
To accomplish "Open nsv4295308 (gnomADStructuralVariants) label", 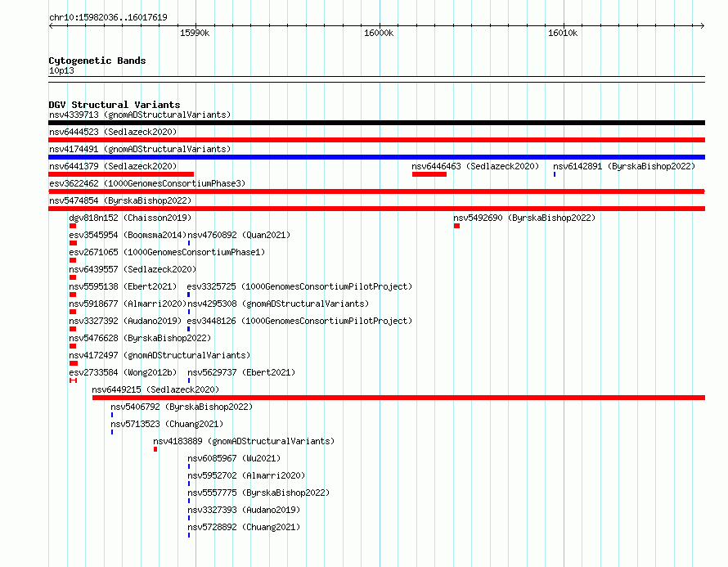I will (278, 304).
